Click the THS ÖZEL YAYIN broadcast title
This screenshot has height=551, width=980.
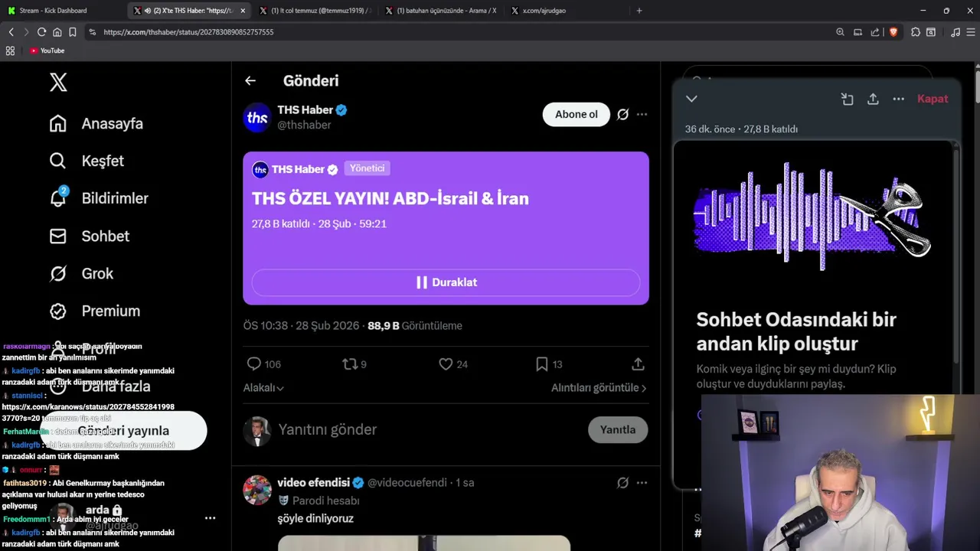[x=390, y=198]
